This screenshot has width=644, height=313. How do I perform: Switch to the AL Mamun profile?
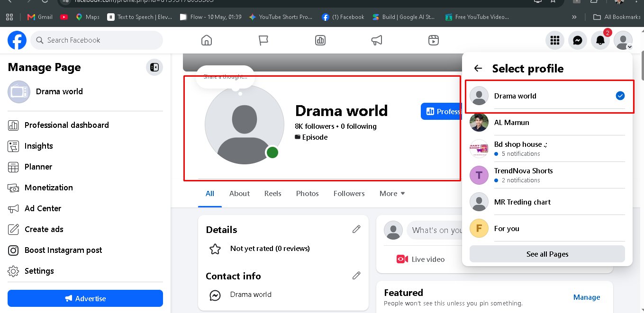tap(547, 122)
